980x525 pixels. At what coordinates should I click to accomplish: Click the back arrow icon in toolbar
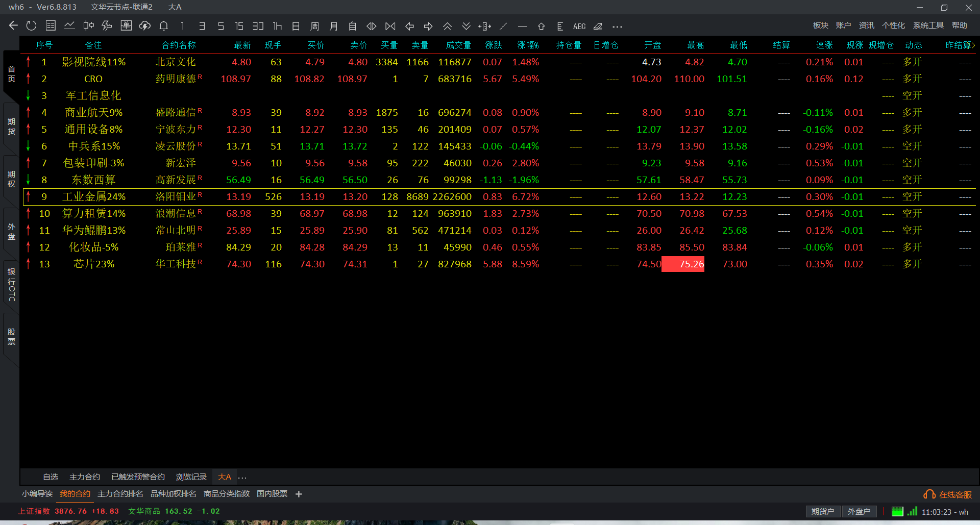coord(13,26)
